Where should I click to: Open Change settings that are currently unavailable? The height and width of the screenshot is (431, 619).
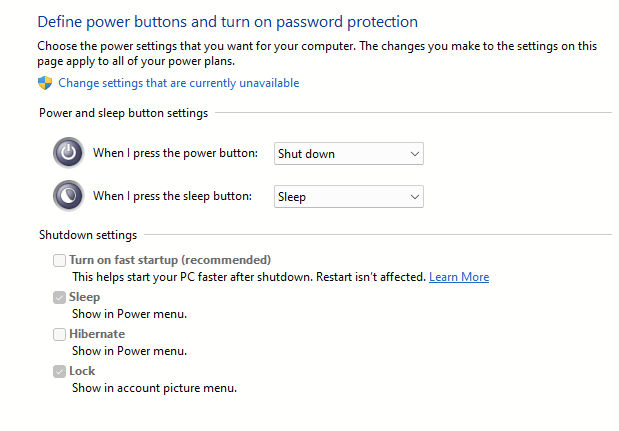178,83
